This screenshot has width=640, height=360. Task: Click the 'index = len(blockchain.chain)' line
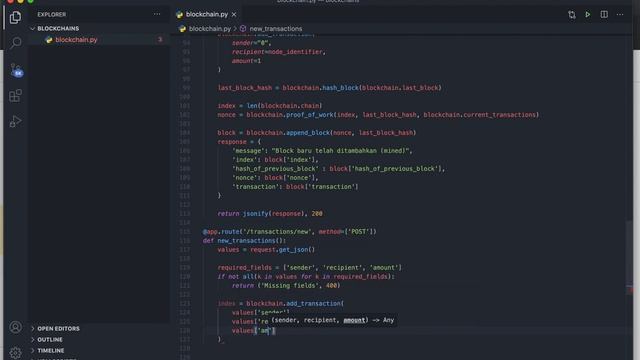270,106
